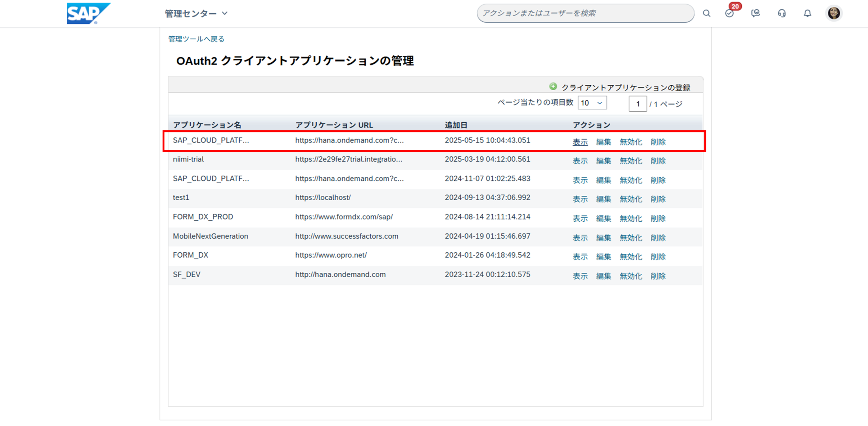Click 編集 for the niimi-trial application
Image resolution: width=868 pixels, height=426 pixels.
(603, 161)
